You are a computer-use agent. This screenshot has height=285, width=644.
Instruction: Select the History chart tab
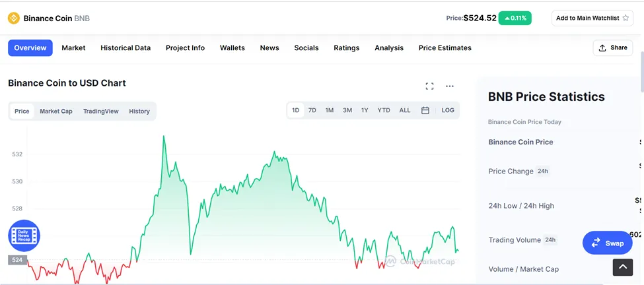(x=139, y=111)
